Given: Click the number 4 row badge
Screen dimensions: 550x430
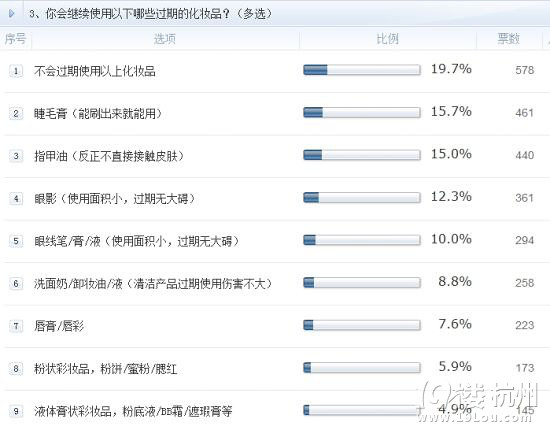Looking at the screenshot, I should pos(16,199).
